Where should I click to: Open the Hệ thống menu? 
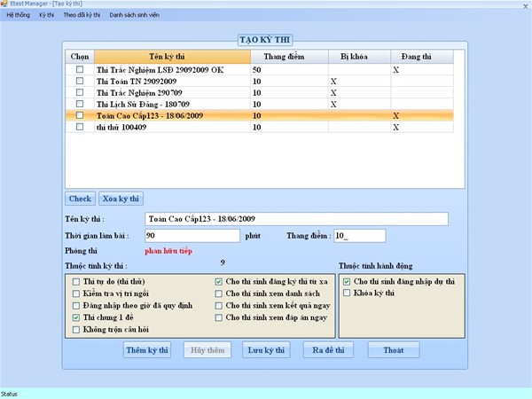coord(17,16)
